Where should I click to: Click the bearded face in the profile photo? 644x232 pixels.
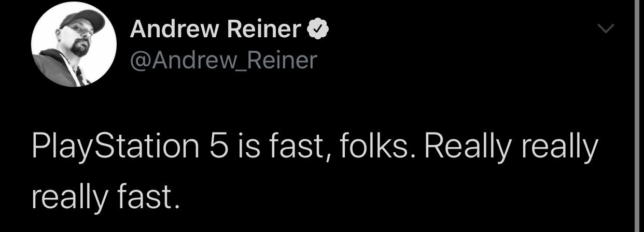[x=81, y=40]
